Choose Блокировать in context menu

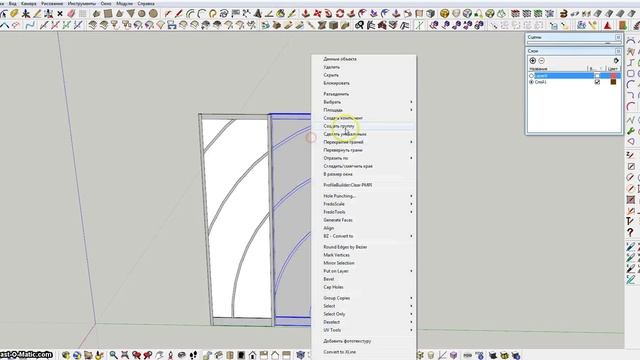coord(336,83)
